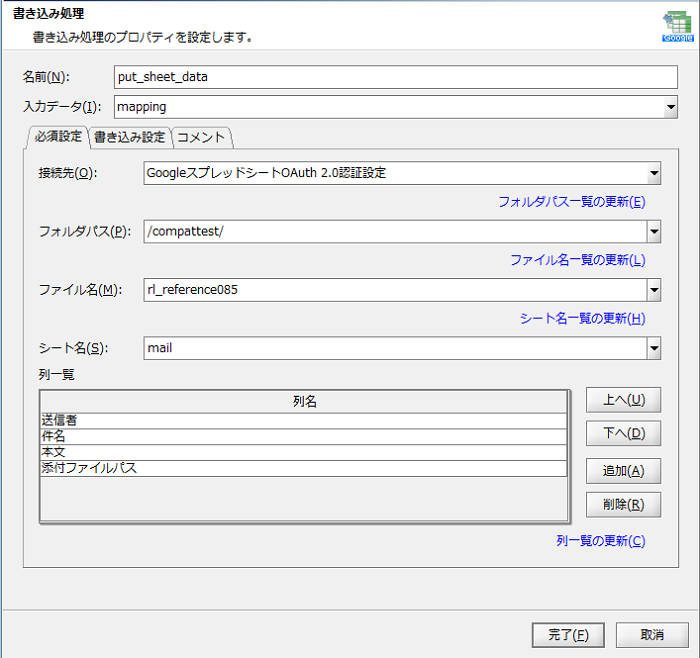700x658 pixels.
Task: Expand the ファイル名 dropdown
Action: (653, 290)
